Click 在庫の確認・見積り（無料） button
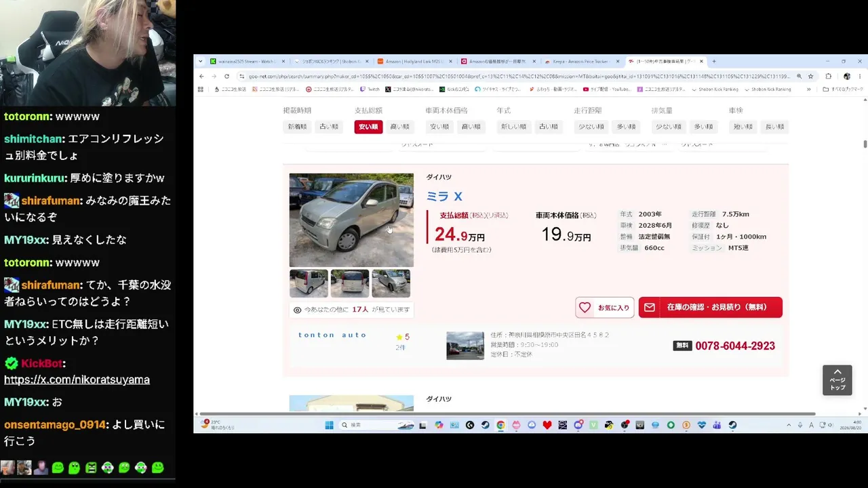 tap(710, 308)
